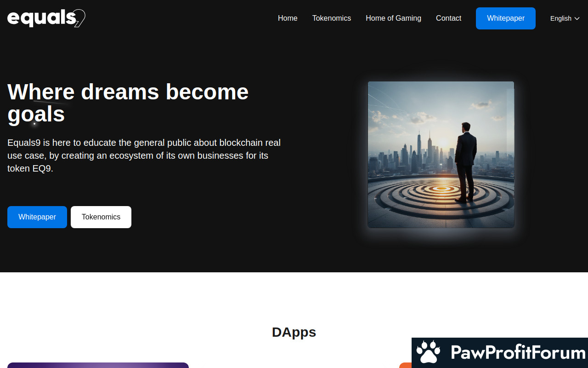Image resolution: width=588 pixels, height=368 pixels.
Task: Select the purple DApp card at bottom
Action: [x=98, y=365]
